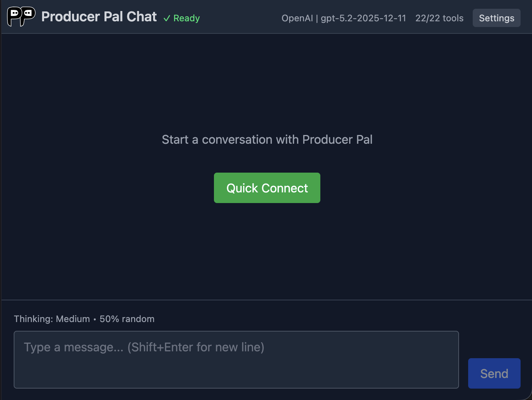Click the green Ready checkmark indicator
Viewport: 532px width, 400px height.
(x=166, y=18)
